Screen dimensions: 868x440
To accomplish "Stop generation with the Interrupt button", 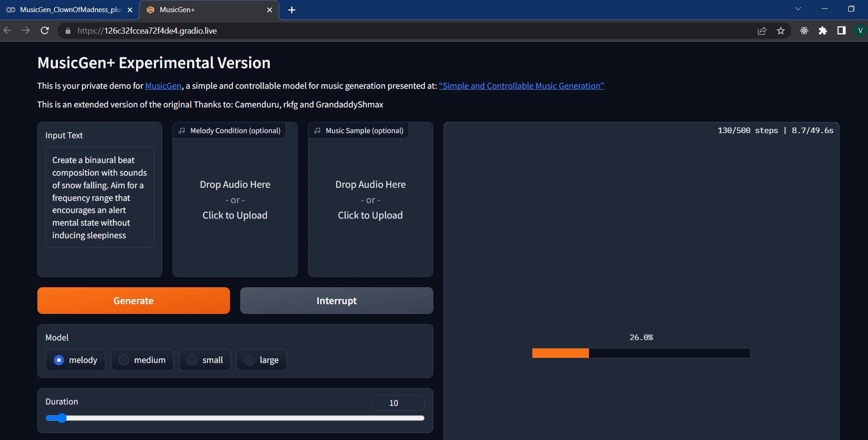I will tap(337, 300).
